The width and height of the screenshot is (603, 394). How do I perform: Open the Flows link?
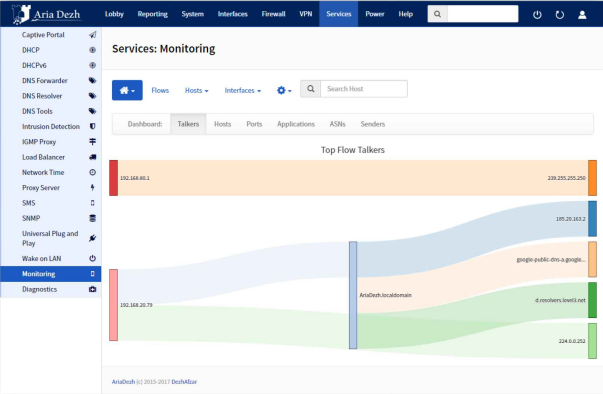point(160,90)
